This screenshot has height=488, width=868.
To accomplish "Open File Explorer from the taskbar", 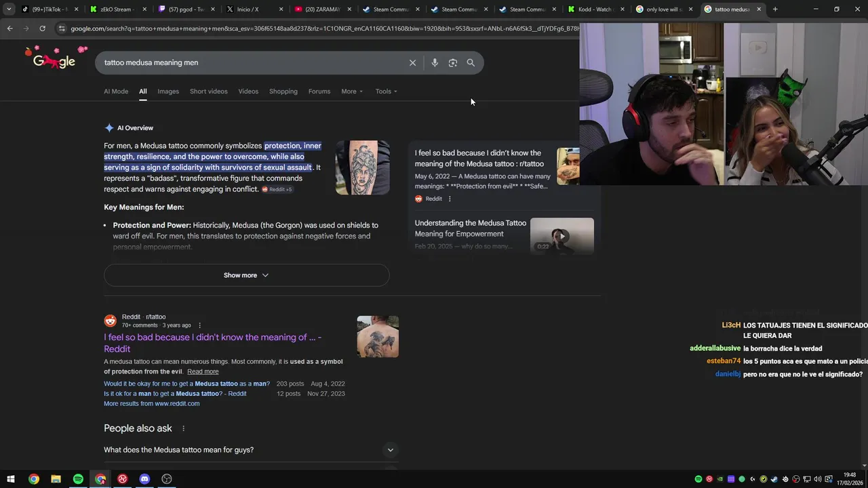I will click(x=56, y=479).
